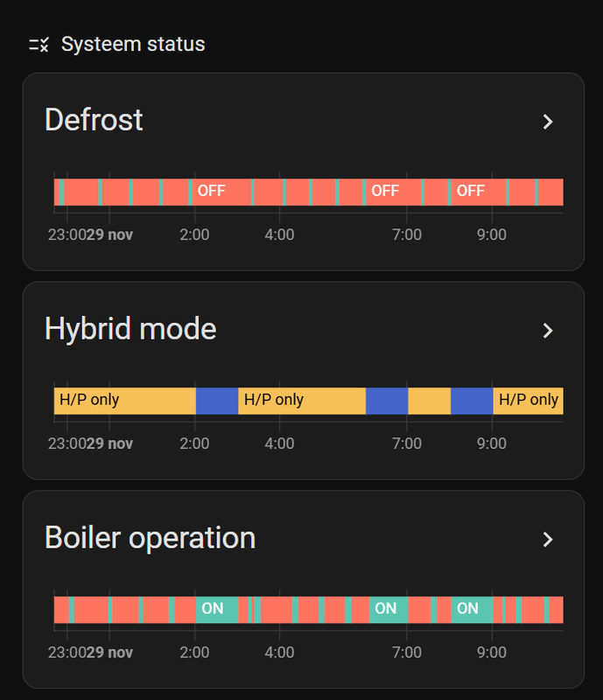This screenshot has width=603, height=700.
Task: Click the Boiler operation card title
Action: 150,537
